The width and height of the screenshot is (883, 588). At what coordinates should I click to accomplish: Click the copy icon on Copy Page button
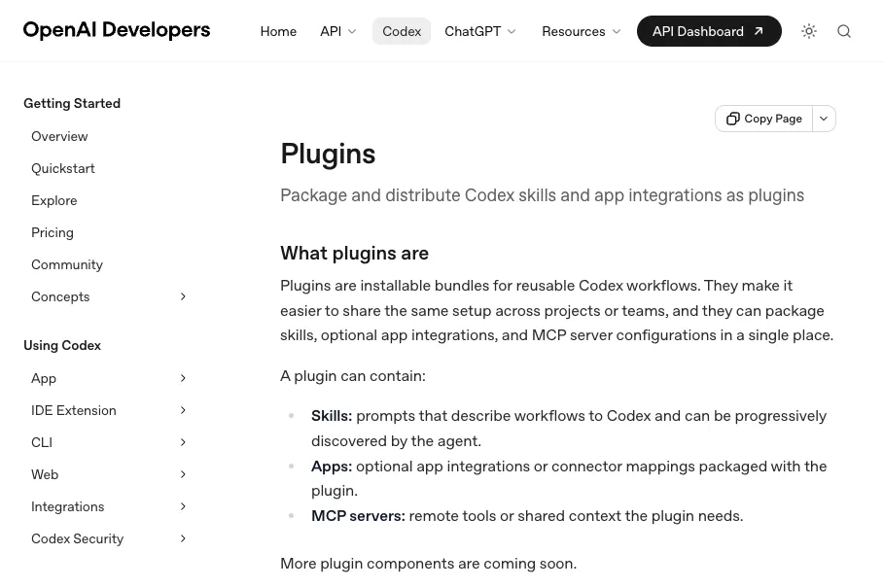click(733, 118)
